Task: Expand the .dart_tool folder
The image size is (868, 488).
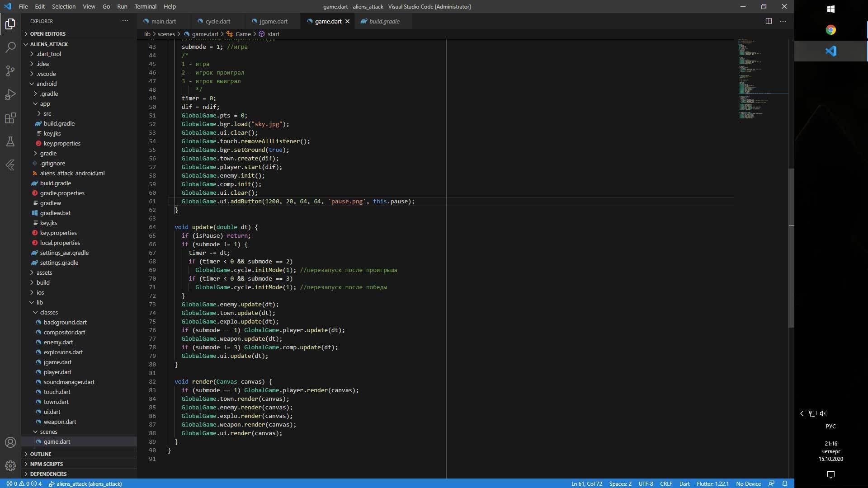Action: (49, 54)
